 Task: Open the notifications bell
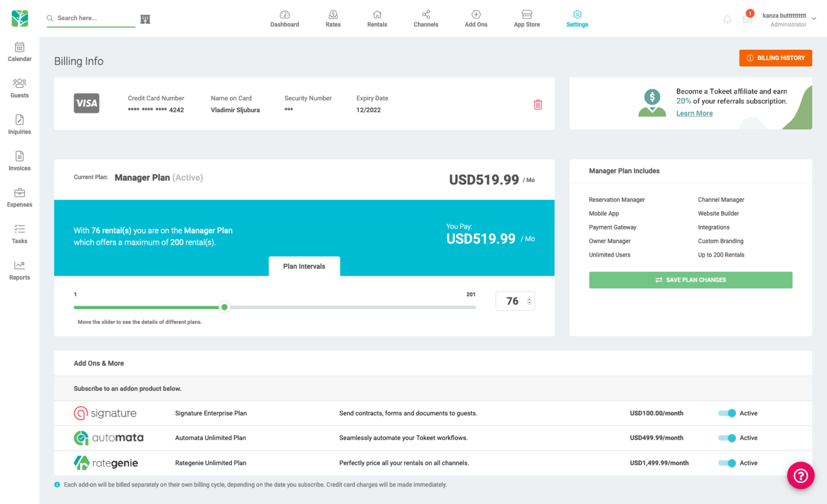(727, 19)
